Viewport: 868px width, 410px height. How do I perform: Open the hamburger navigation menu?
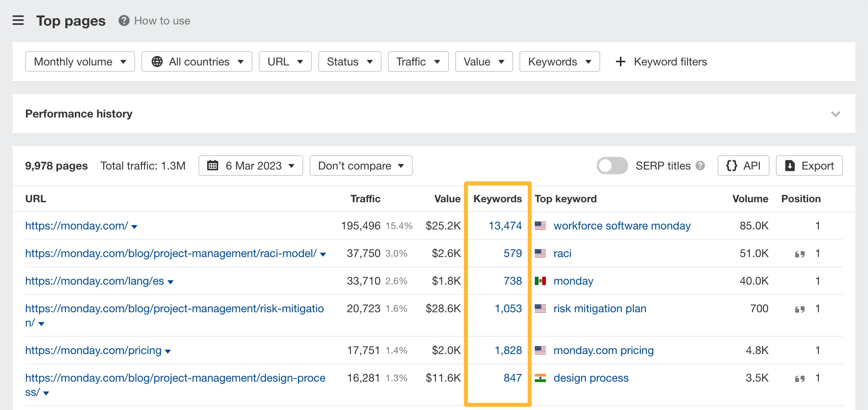(18, 20)
